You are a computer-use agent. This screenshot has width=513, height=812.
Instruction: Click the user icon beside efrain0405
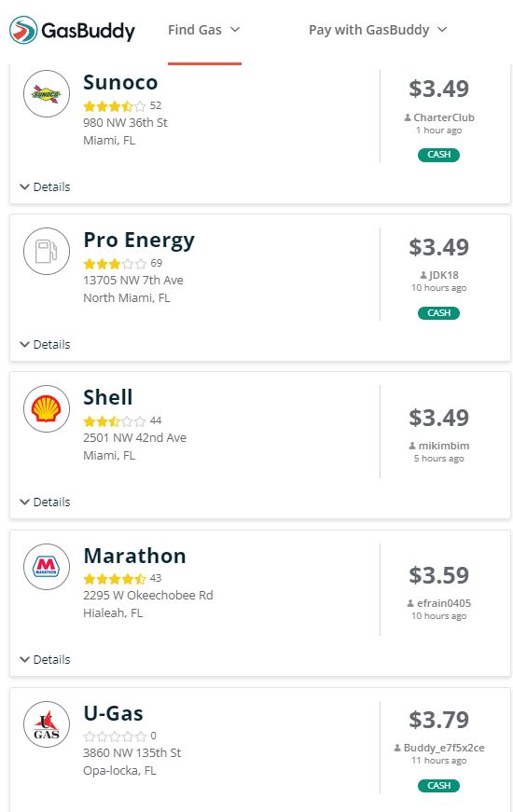(410, 603)
